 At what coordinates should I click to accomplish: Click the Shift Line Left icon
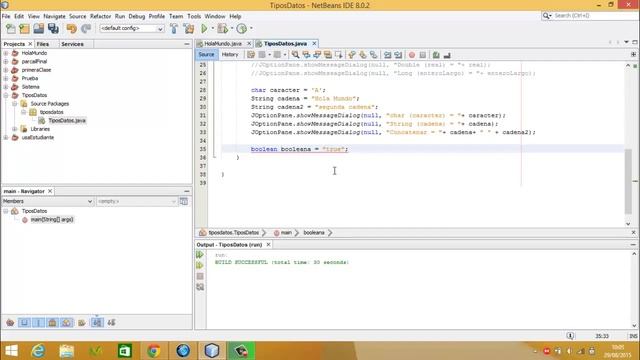click(387, 55)
